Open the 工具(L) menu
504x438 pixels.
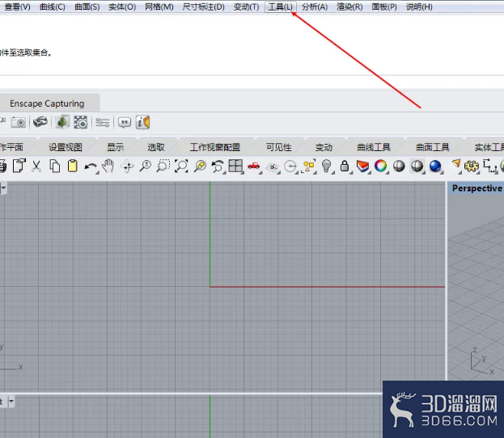coord(280,6)
